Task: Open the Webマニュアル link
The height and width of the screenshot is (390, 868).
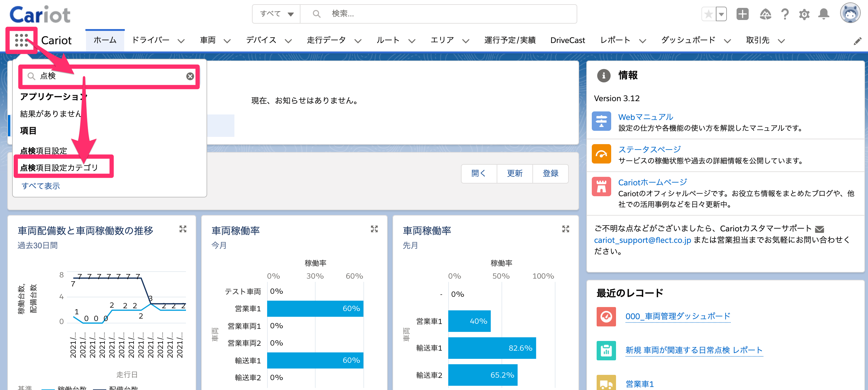Action: point(646,117)
